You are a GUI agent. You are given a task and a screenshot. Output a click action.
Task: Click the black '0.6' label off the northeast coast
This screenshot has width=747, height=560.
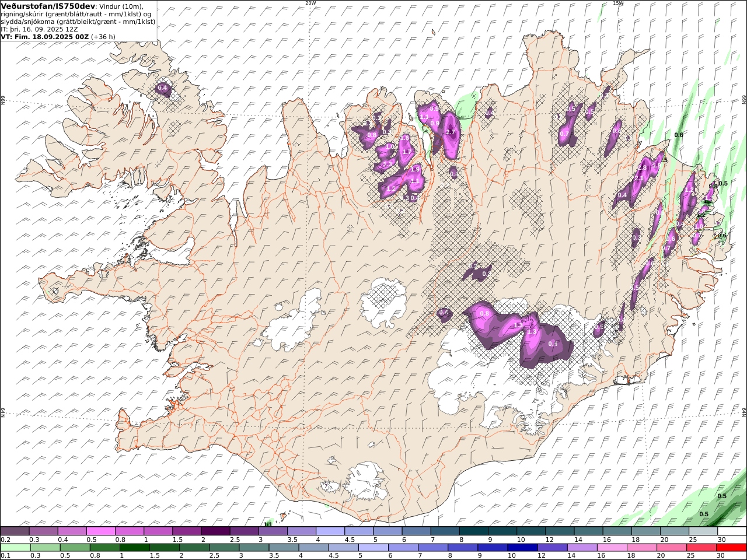(679, 135)
